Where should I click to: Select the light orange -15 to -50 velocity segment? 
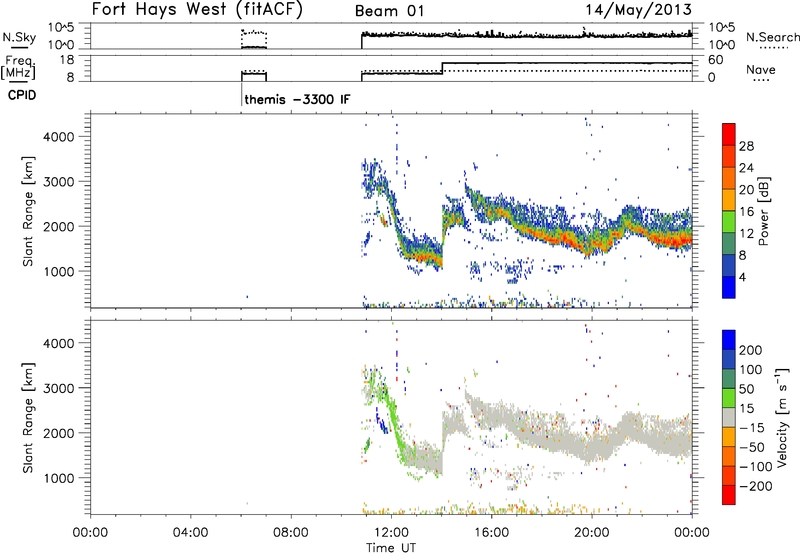pos(729,437)
